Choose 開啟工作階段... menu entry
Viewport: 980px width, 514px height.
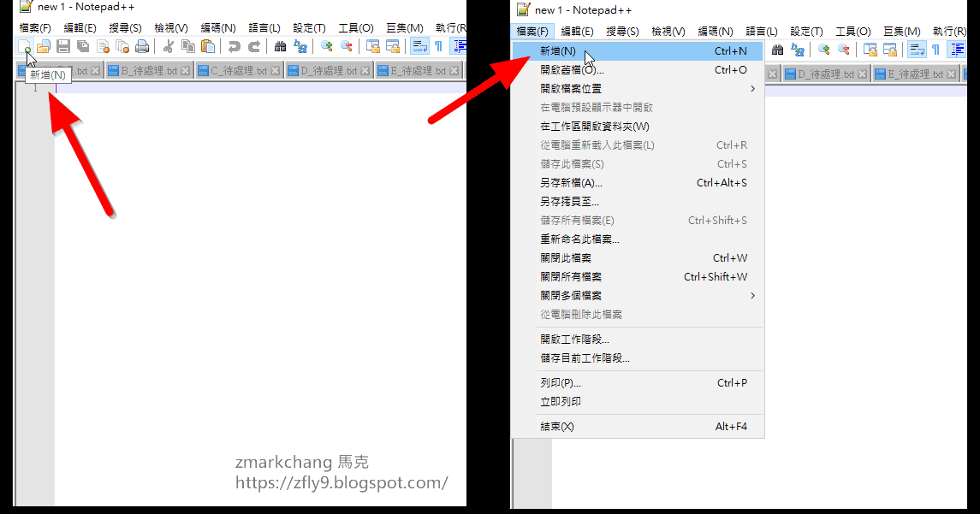click(x=638, y=340)
